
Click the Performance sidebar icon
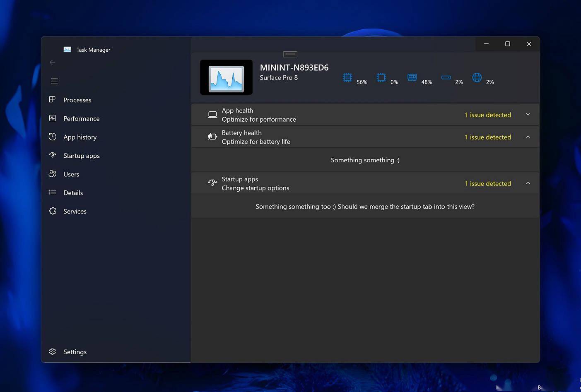[x=52, y=118]
